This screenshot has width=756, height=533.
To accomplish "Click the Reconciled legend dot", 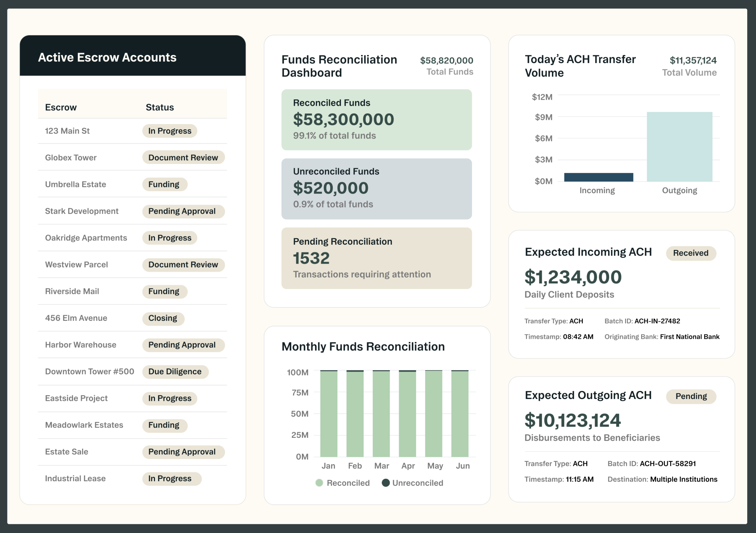I will [319, 483].
